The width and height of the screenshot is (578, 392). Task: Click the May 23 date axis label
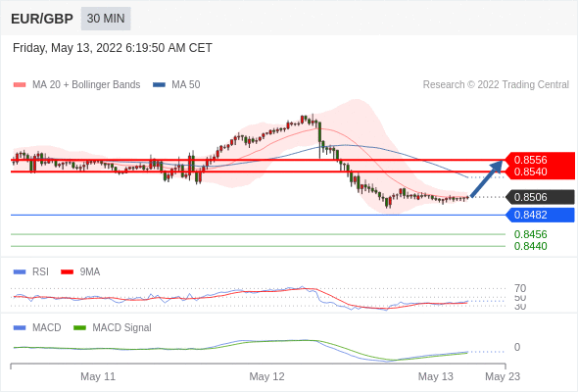[x=503, y=376]
